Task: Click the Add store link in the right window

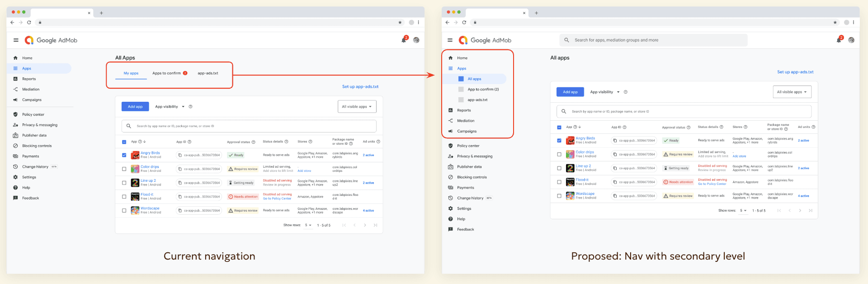Action: point(739,156)
